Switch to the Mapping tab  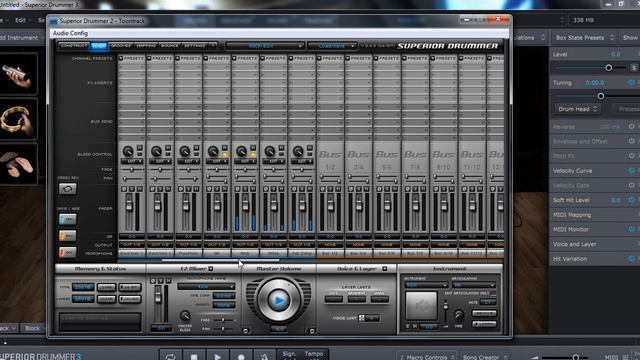pyautogui.click(x=146, y=46)
